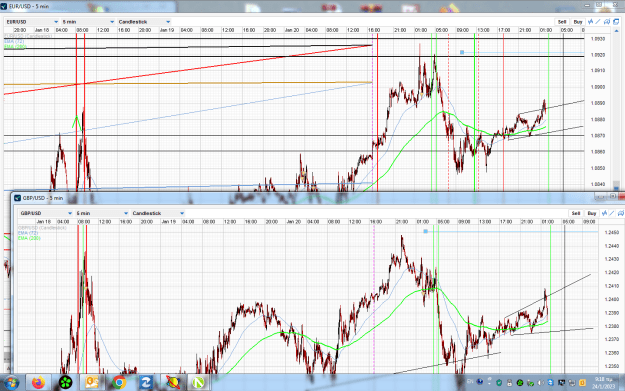Click the 1.2450 price label on GBP/USD scale

(x=612, y=232)
